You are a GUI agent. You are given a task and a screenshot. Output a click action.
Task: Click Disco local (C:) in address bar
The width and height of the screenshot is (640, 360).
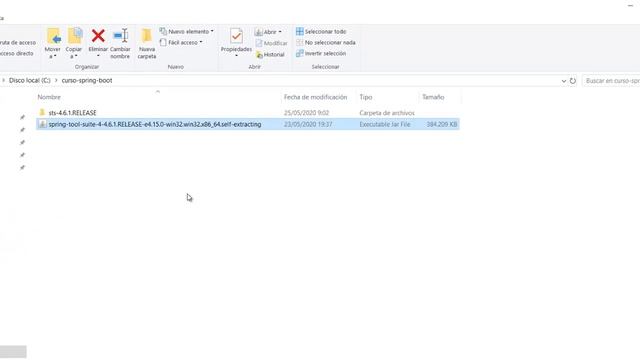(29, 81)
